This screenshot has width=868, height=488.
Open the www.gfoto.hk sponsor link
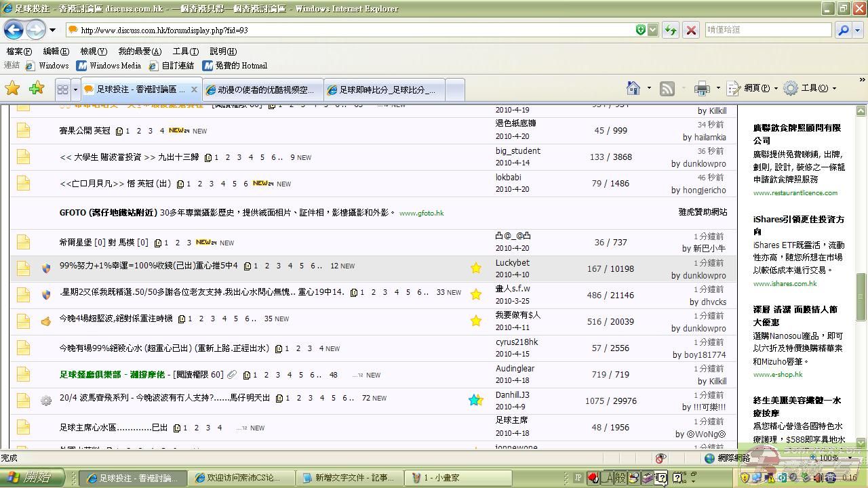[421, 213]
